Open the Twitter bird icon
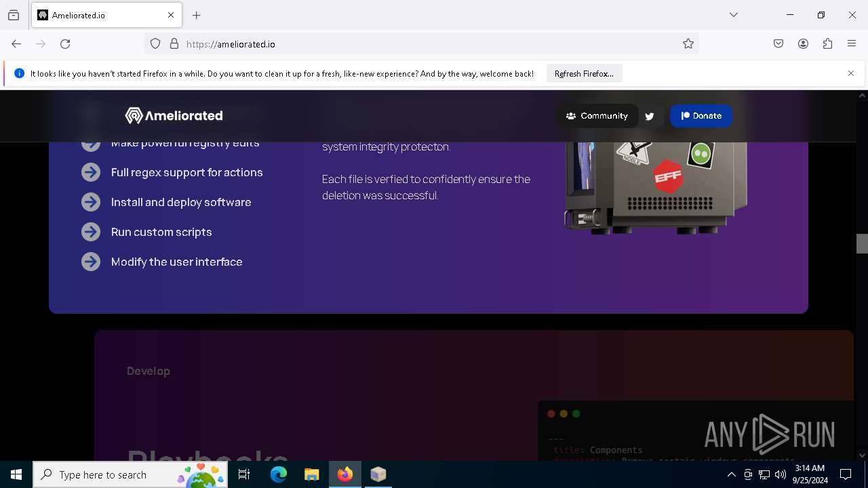The width and height of the screenshot is (868, 488). (x=650, y=117)
